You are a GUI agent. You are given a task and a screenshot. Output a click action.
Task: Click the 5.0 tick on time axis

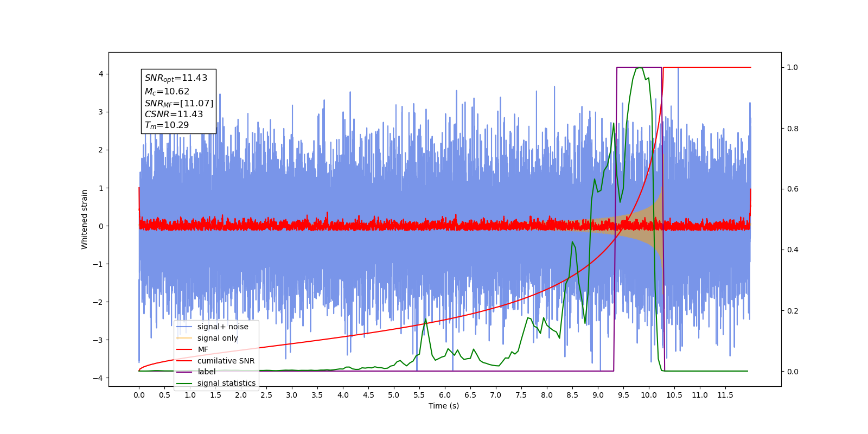click(x=394, y=395)
